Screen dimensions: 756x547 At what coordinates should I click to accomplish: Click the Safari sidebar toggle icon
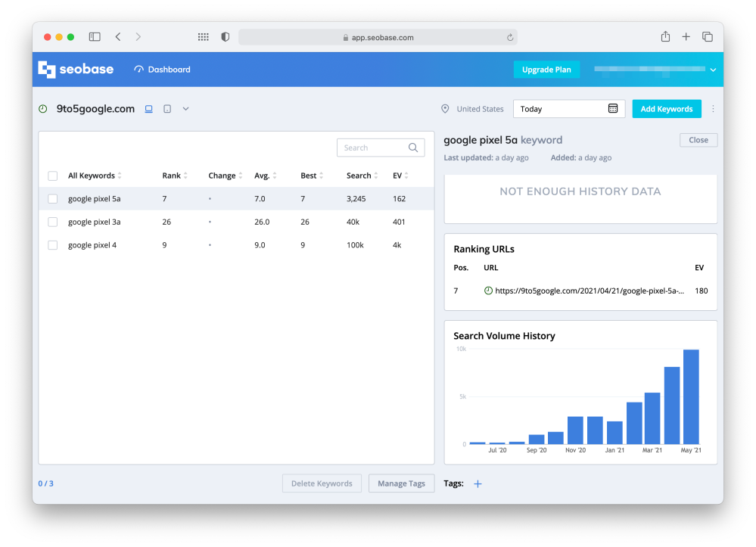pos(95,37)
